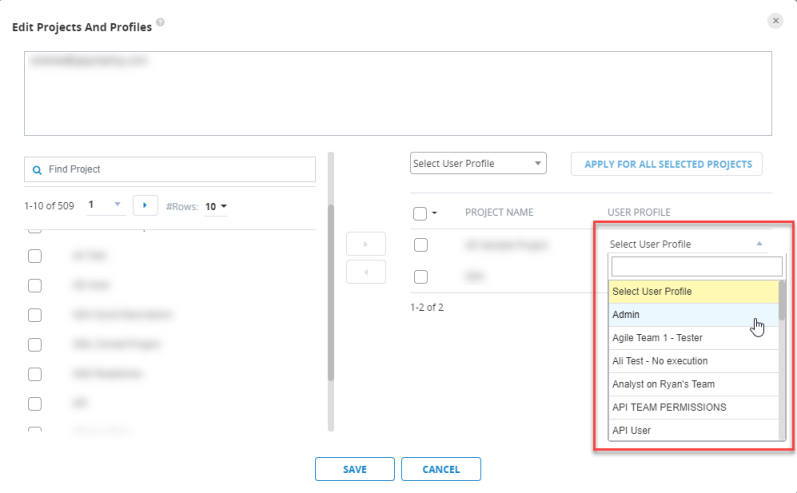Screen dimensions: 797x493
Task: Check the second assigned project row checkbox
Action: tap(421, 277)
